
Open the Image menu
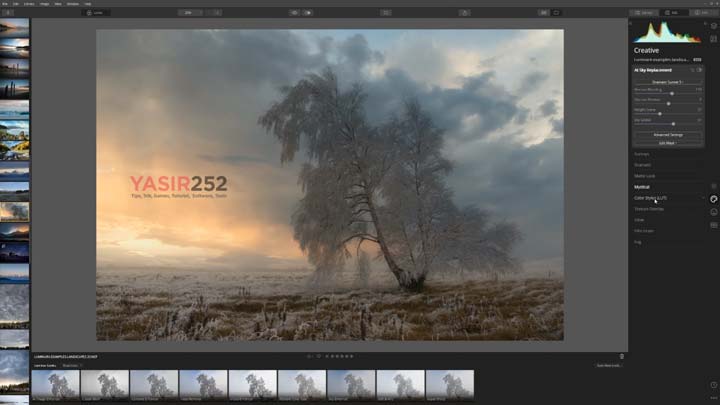[45, 4]
